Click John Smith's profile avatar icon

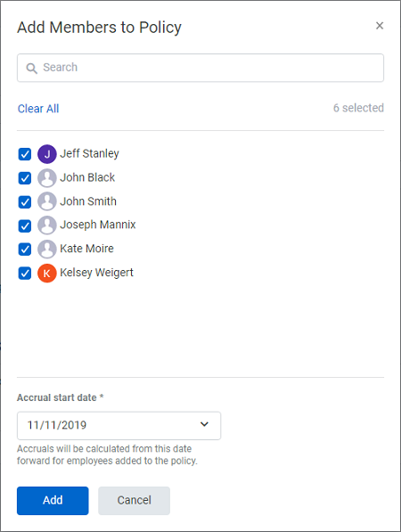click(x=47, y=201)
